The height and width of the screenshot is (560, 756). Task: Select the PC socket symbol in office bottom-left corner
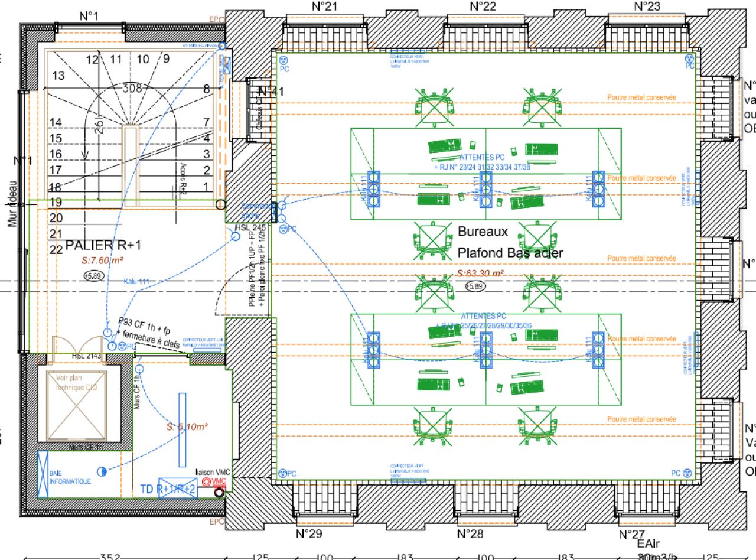[x=282, y=474]
